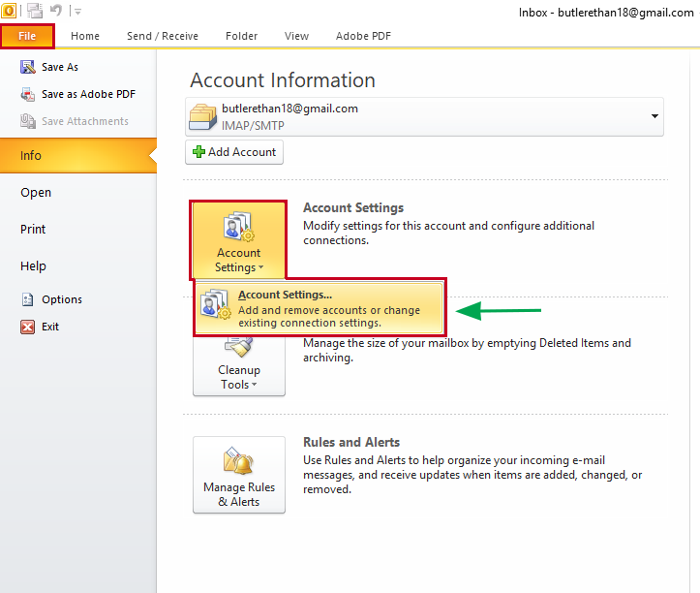The height and width of the screenshot is (593, 700).
Task: Open Outlook Options label
Action: click(x=62, y=299)
